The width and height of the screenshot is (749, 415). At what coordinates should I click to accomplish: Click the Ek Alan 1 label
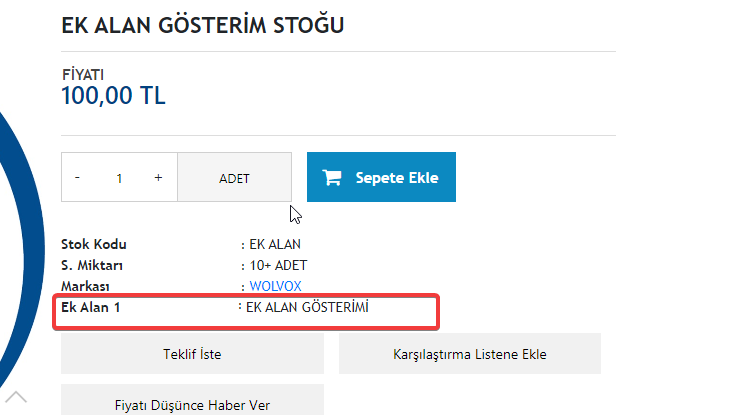coord(90,307)
